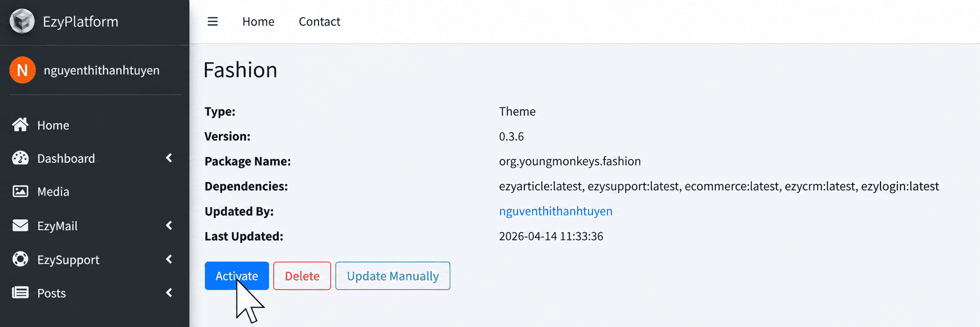Screen dimensions: 980x327
Task: Open nguyenthithanhtuyen profile name in sidebar
Action: click(102, 70)
